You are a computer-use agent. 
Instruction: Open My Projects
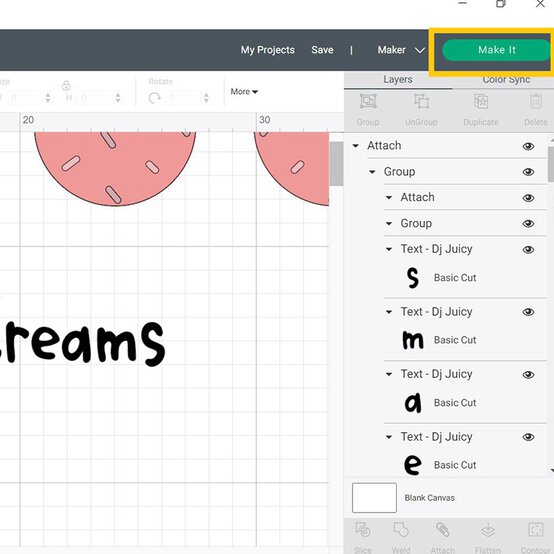pyautogui.click(x=267, y=50)
